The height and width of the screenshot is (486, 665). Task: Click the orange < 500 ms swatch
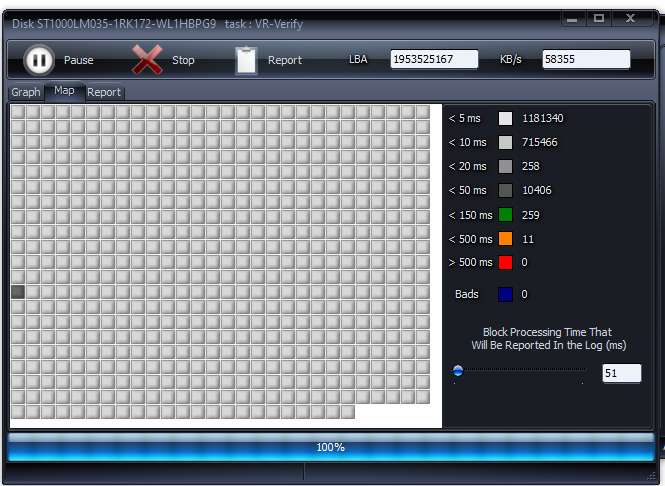pyautogui.click(x=505, y=239)
